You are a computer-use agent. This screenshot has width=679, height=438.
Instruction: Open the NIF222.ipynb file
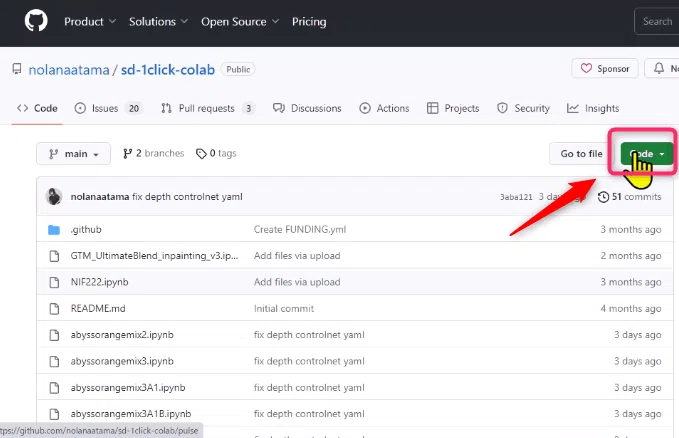pyautogui.click(x=99, y=282)
